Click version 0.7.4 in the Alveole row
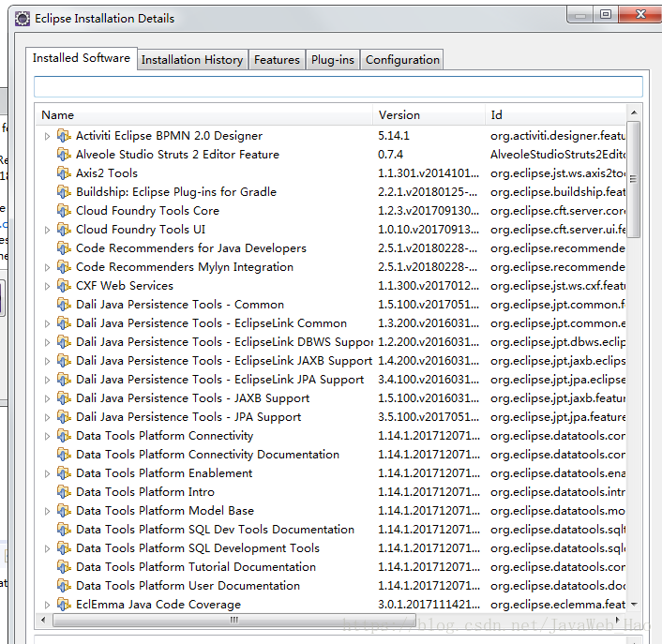662x644 pixels. tap(390, 155)
